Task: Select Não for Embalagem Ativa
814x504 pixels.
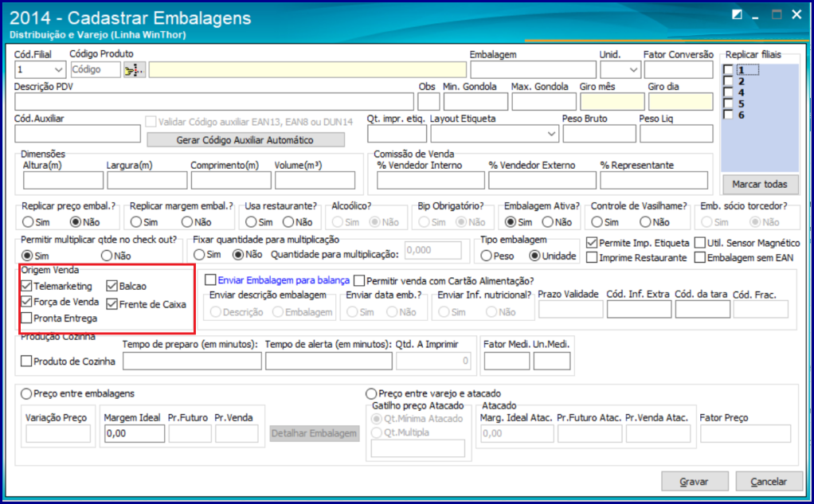Action: pyautogui.click(x=548, y=222)
